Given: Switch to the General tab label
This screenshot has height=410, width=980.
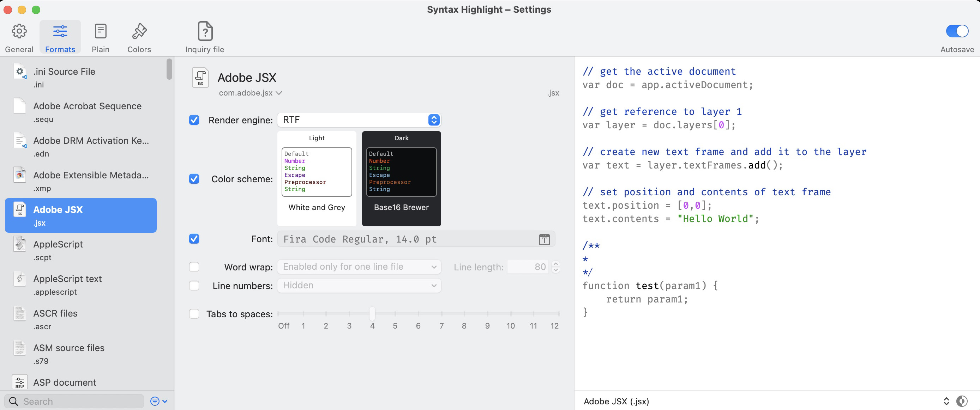Looking at the screenshot, I should point(19,49).
